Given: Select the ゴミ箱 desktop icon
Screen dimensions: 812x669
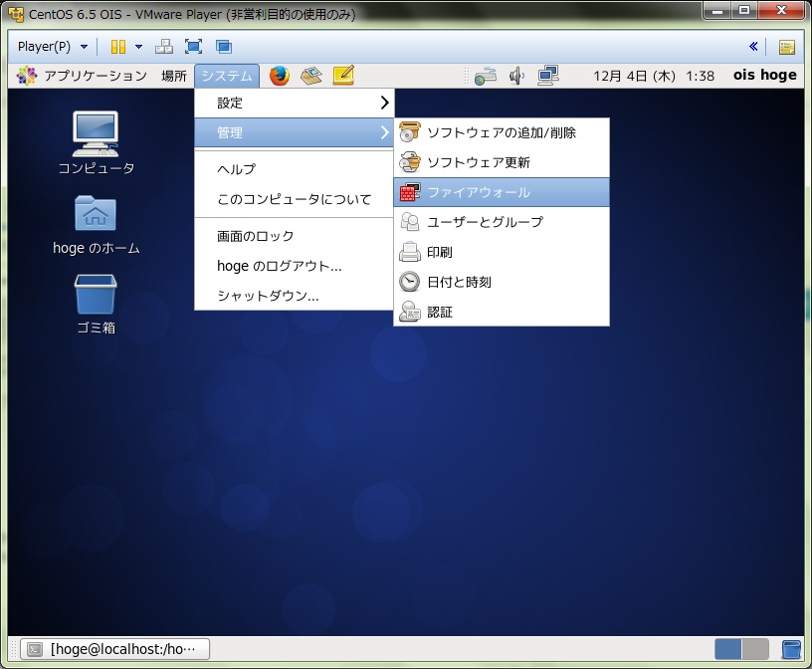Looking at the screenshot, I should pos(96,305).
